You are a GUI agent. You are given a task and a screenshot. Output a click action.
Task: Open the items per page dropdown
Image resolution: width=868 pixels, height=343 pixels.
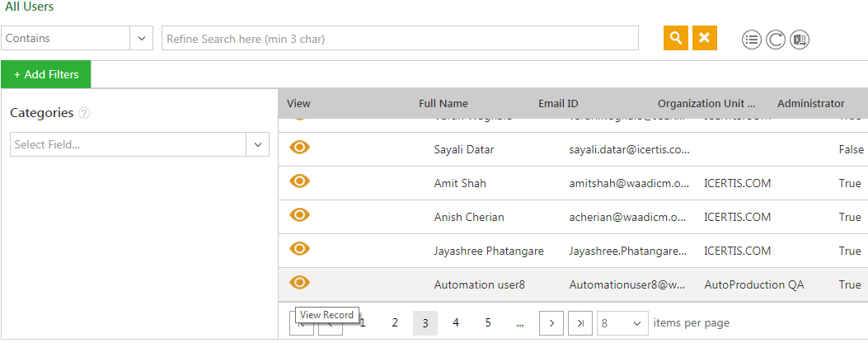pyautogui.click(x=622, y=323)
